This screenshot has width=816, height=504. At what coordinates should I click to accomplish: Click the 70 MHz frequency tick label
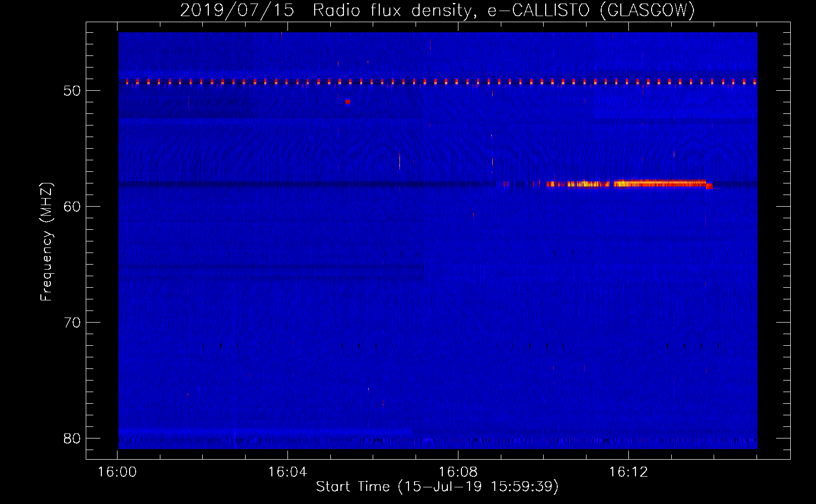click(72, 323)
